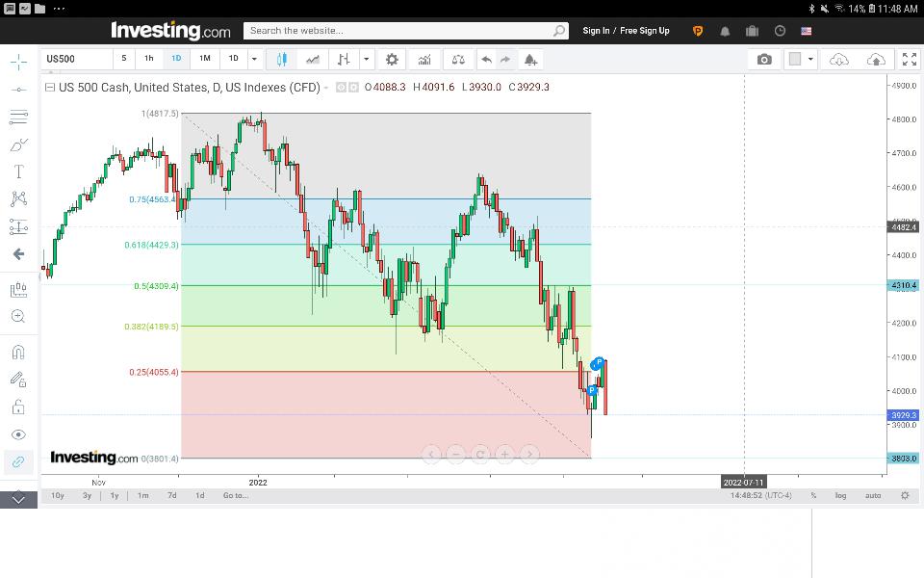
Task: Click the sync drawings link icon
Action: (18, 461)
